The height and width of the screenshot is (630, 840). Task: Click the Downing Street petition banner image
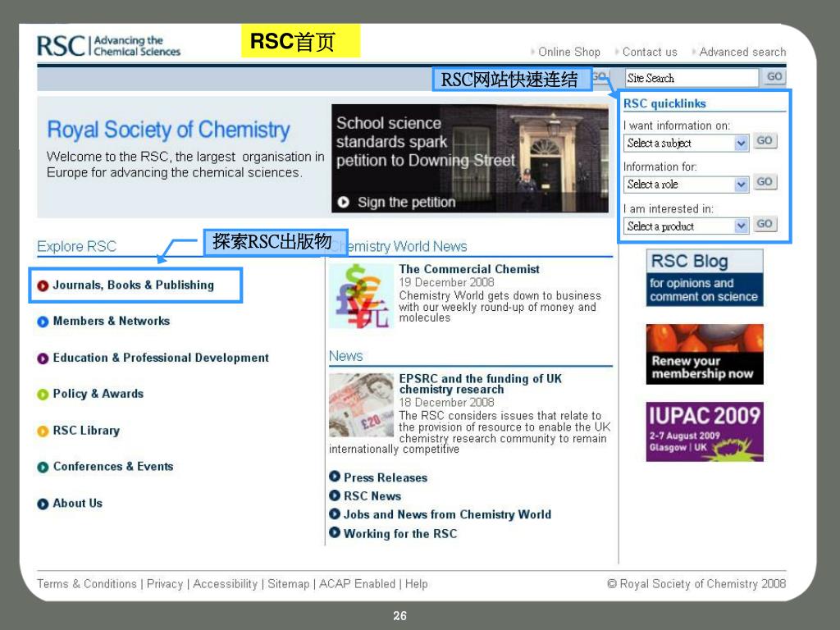pyautogui.click(x=470, y=158)
